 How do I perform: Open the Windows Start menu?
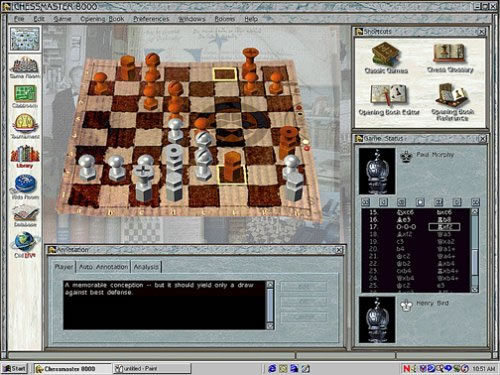point(14,368)
